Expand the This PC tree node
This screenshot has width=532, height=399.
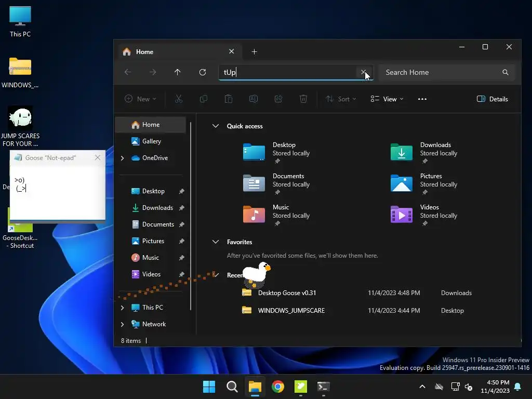tap(123, 308)
